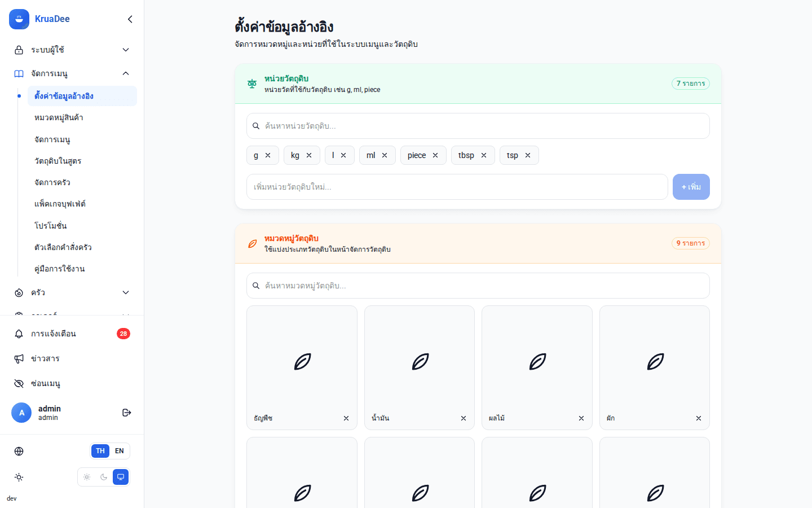
Task: Open ข่าวสาร megaphone item
Action: (72, 358)
